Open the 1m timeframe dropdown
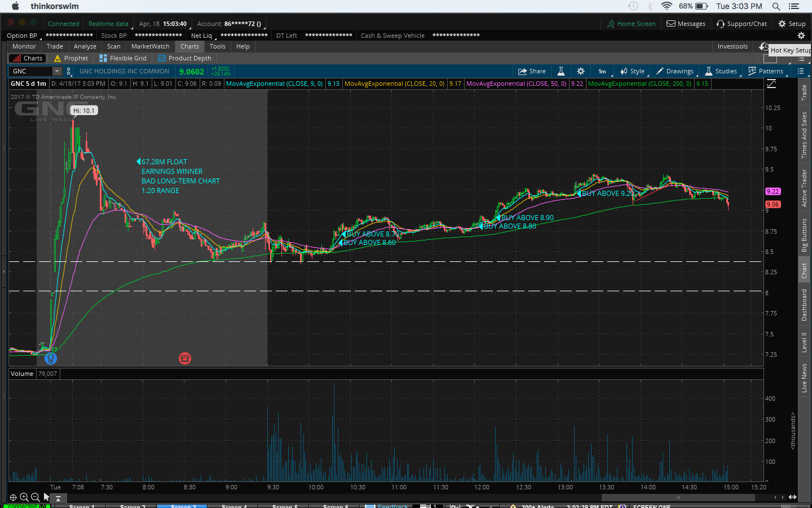This screenshot has height=508, width=812. [602, 71]
